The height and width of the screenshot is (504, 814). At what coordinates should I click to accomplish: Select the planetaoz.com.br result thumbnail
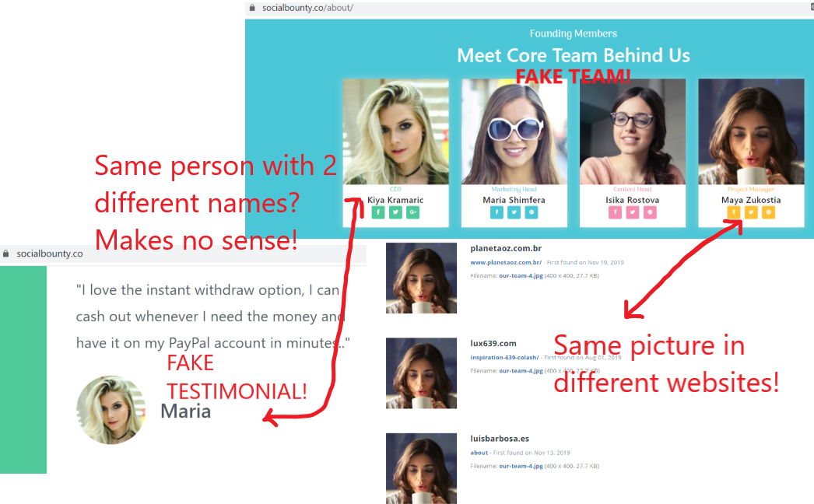(x=421, y=278)
